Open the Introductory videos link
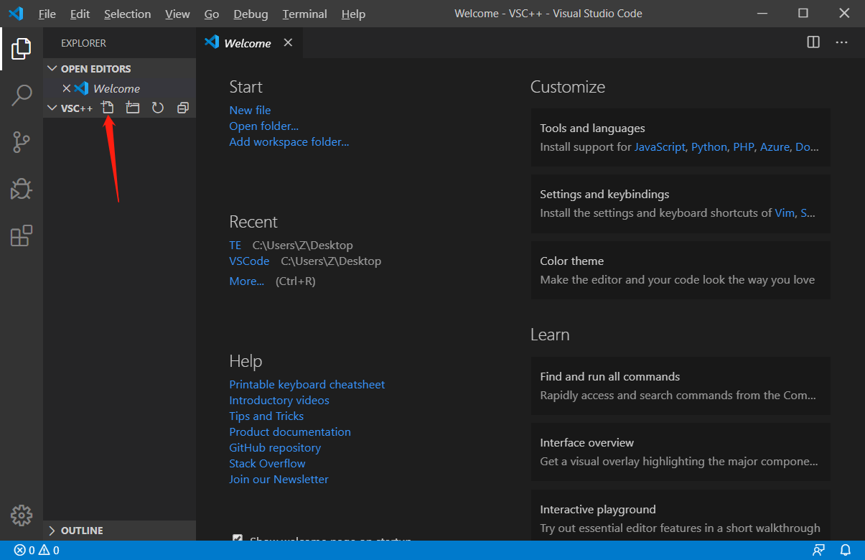This screenshot has width=865, height=560. pos(279,400)
